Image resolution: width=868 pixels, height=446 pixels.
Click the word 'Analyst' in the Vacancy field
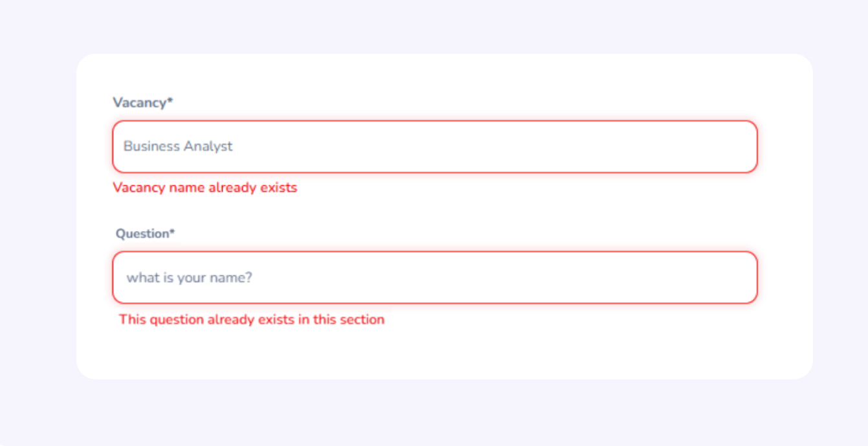pyautogui.click(x=208, y=146)
